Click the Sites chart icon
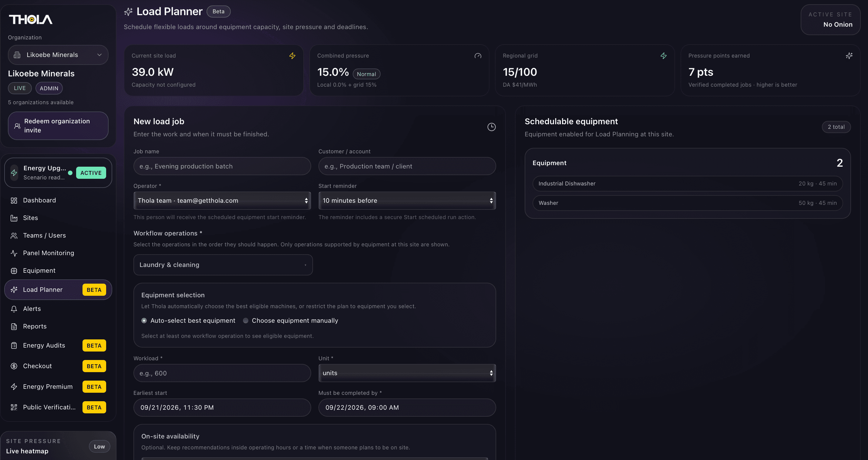Viewport: 868px width, 460px height. pyautogui.click(x=14, y=218)
